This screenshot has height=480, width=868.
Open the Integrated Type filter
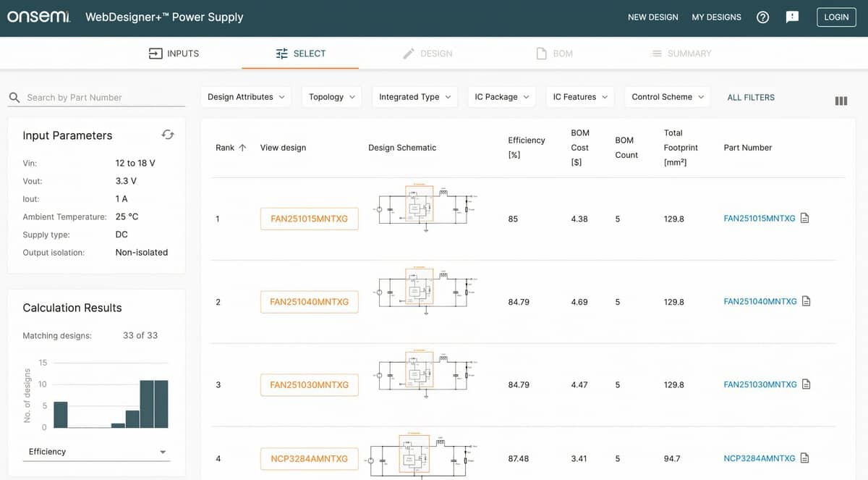point(414,97)
